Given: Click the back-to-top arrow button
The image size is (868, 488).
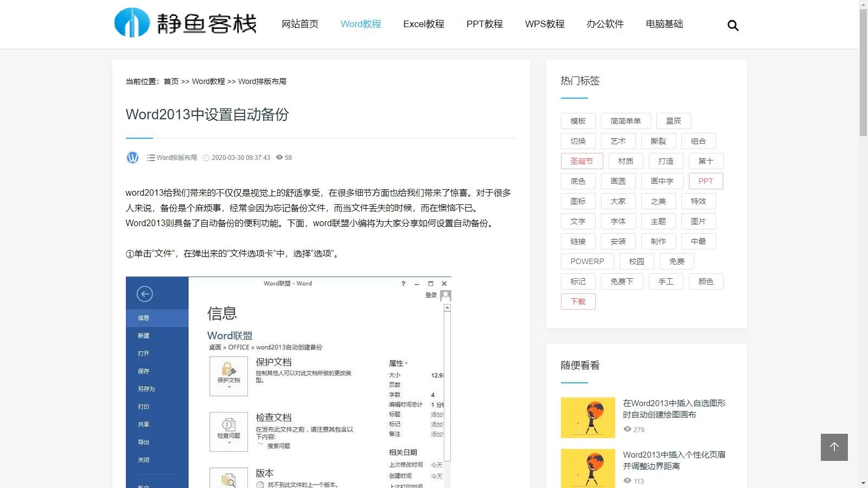Looking at the screenshot, I should [x=834, y=447].
